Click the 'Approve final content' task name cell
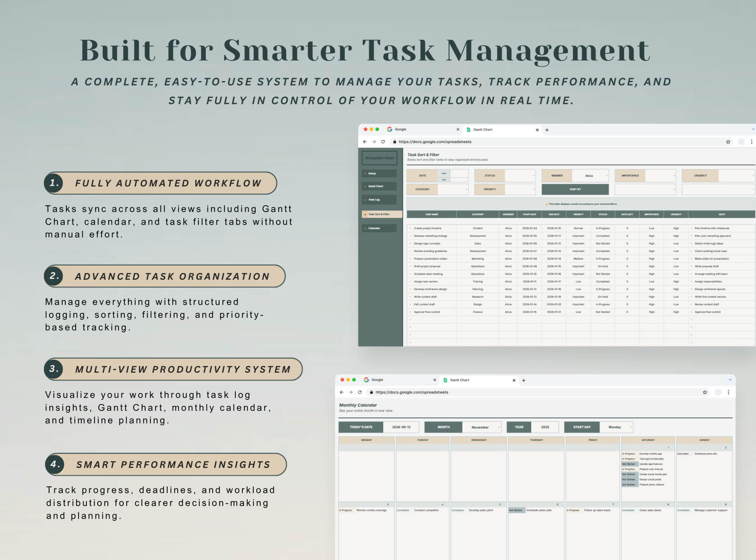Viewport: 756px width, 560px height. pyautogui.click(x=431, y=312)
